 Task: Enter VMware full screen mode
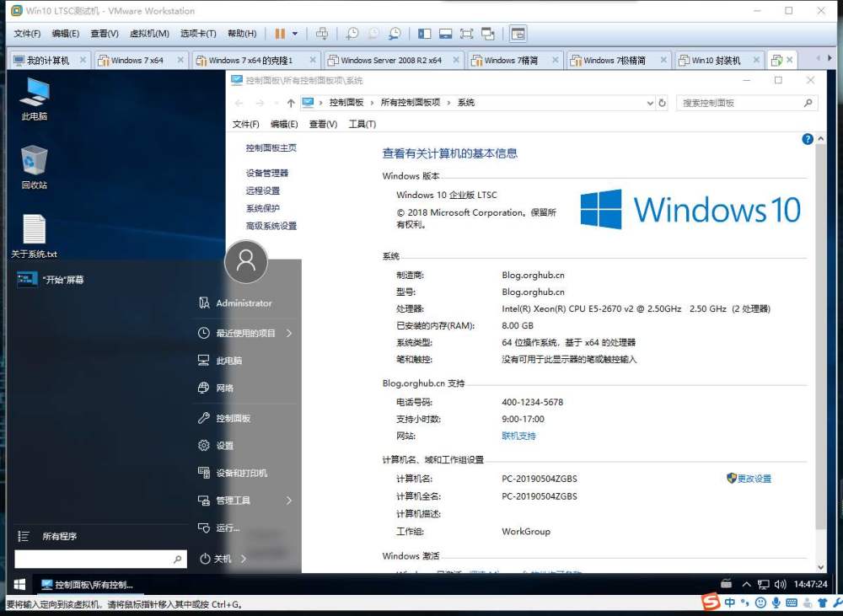pos(466,34)
